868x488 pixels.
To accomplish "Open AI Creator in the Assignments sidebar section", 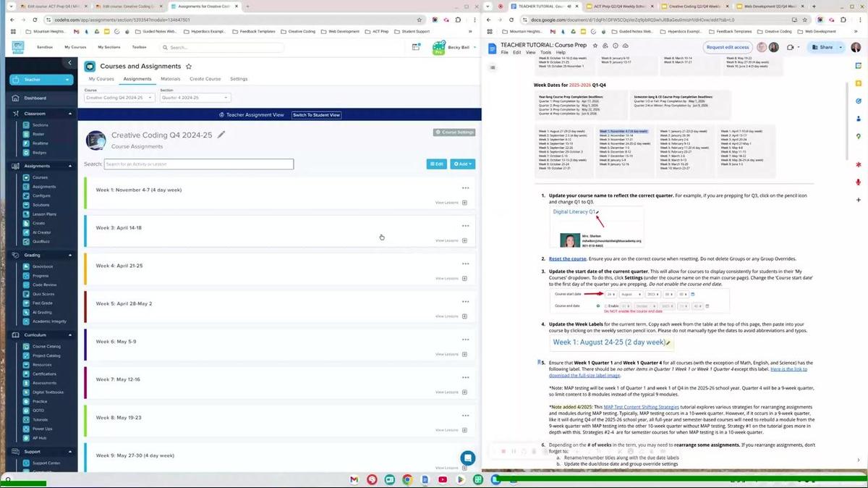I will click(x=41, y=232).
